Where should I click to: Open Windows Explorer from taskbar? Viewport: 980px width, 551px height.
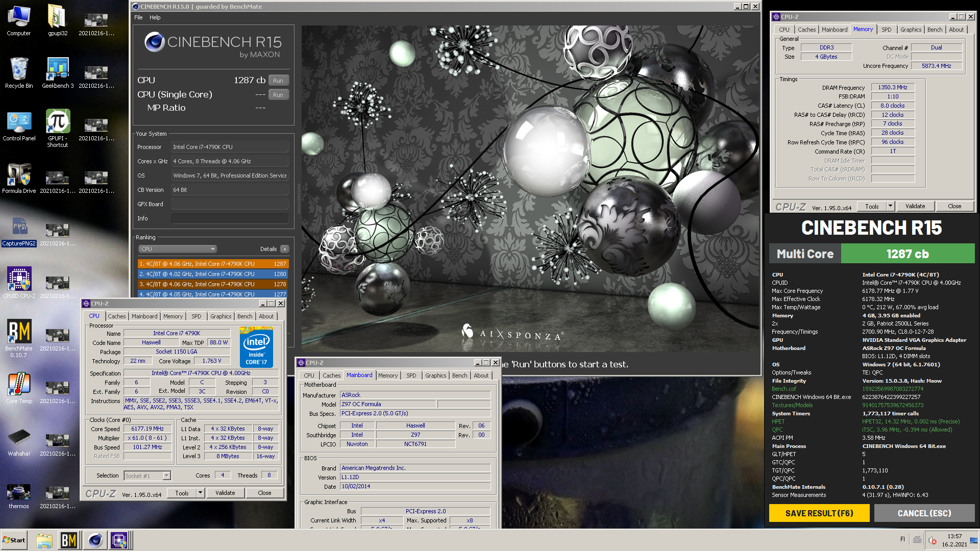click(x=44, y=540)
